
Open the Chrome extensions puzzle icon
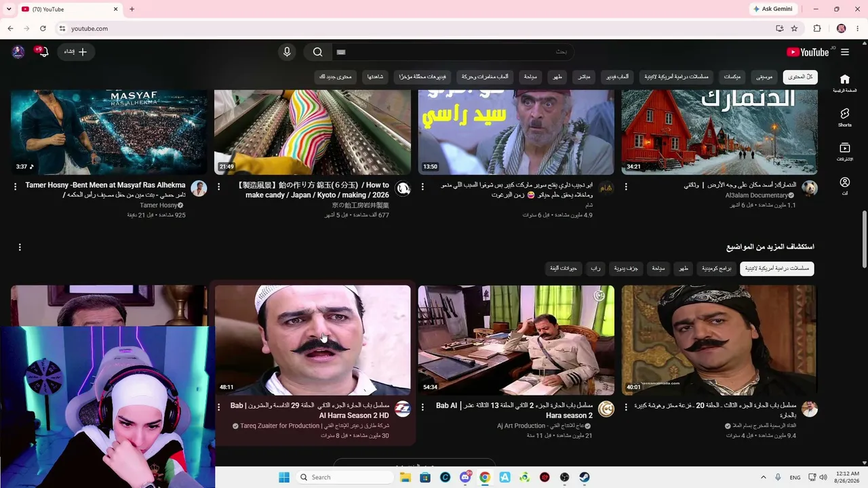pyautogui.click(x=817, y=28)
